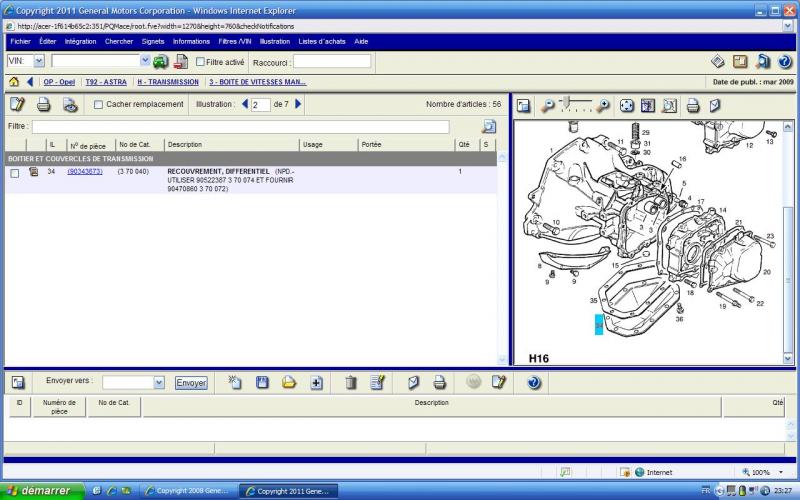Open help via blue question mark top-right
The image size is (800, 500).
pyautogui.click(x=785, y=62)
